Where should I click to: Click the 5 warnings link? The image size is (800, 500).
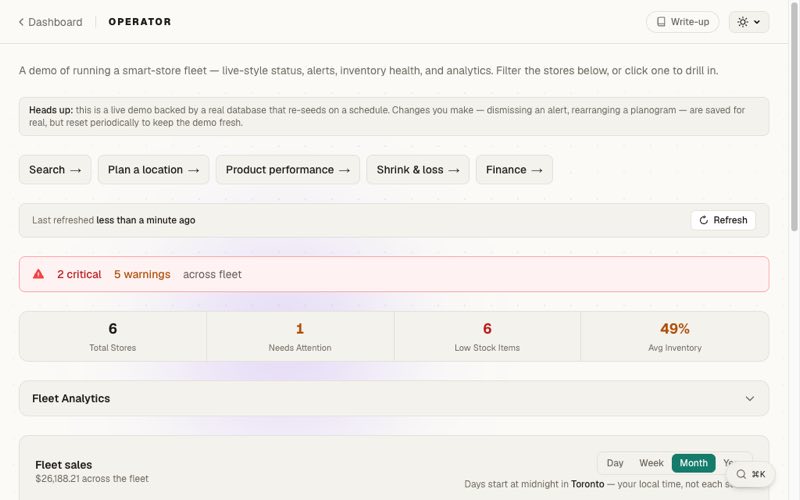(x=142, y=274)
